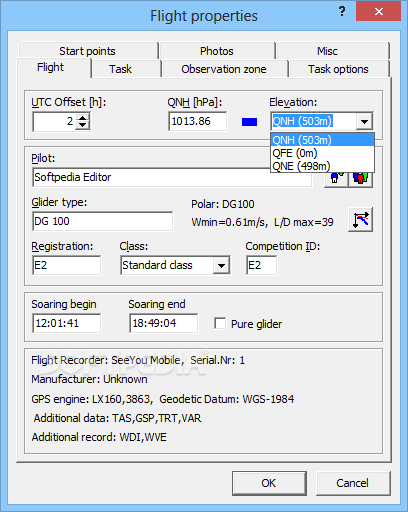The image size is (408, 512).
Task: Click the Competition ID field E2
Action: coord(261,265)
